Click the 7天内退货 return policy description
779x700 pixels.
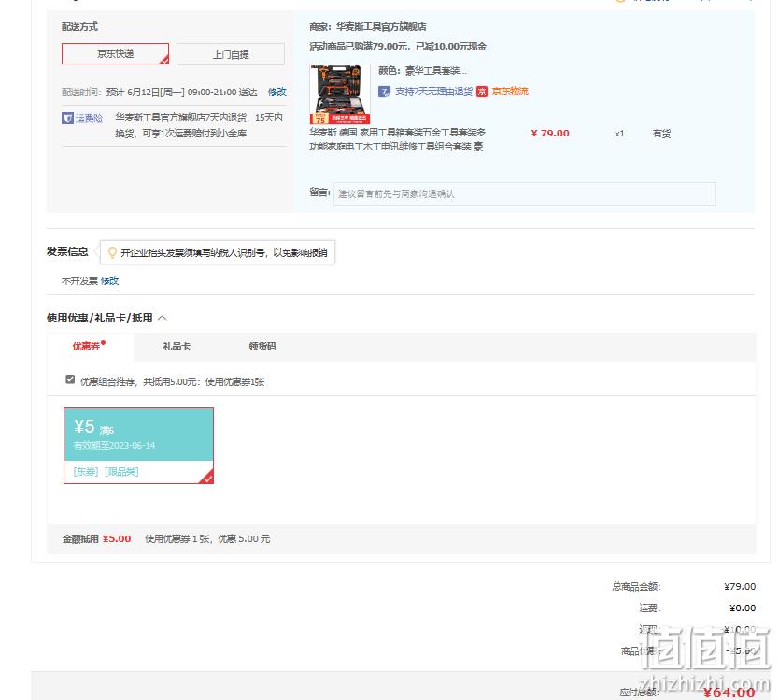(x=199, y=125)
